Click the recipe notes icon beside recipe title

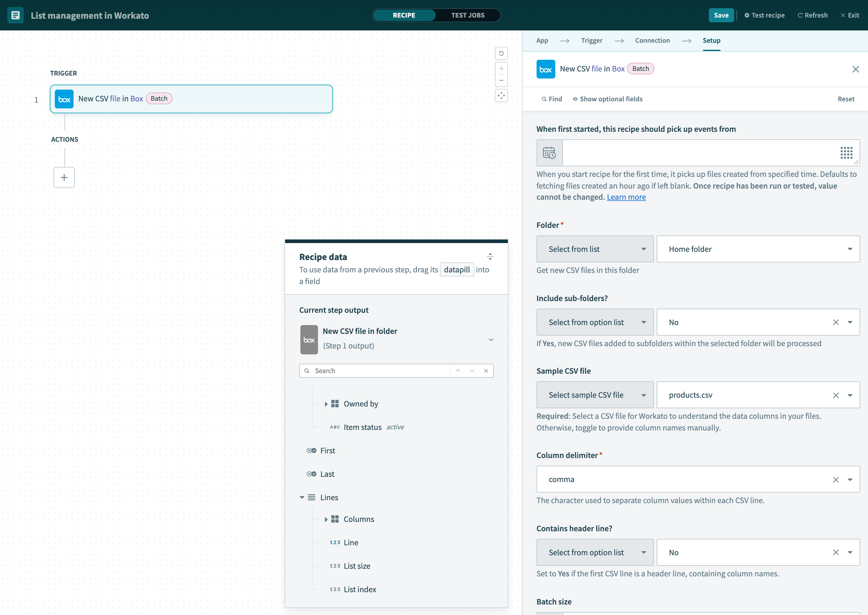[16, 15]
